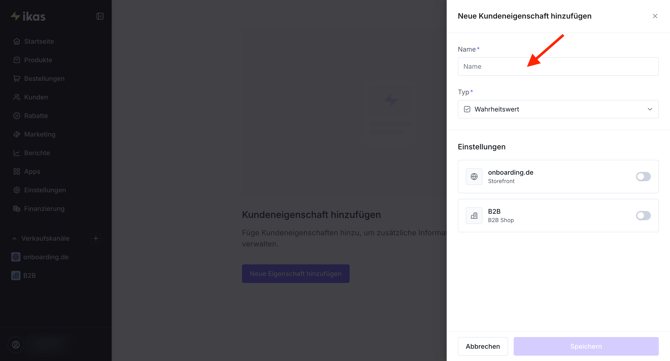The width and height of the screenshot is (670, 361).
Task: Collapse the Verkaufskanäle section chevron
Action: click(14, 238)
